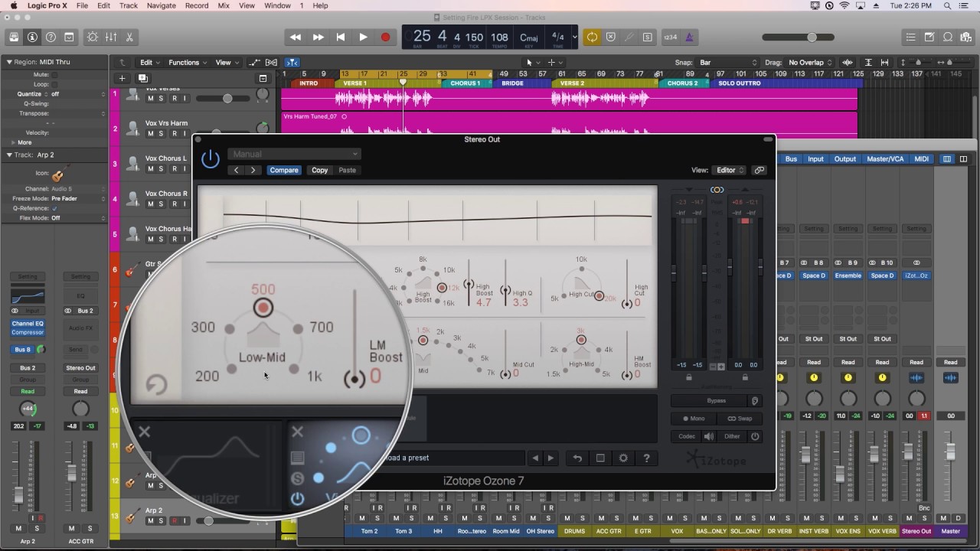
Task: Open the View Editor dropdown in plugin
Action: [x=728, y=170]
